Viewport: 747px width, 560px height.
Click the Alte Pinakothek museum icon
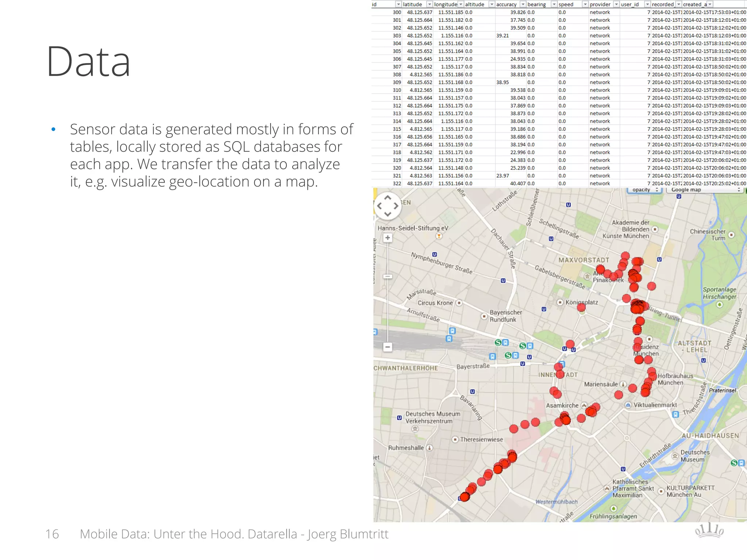(588, 277)
